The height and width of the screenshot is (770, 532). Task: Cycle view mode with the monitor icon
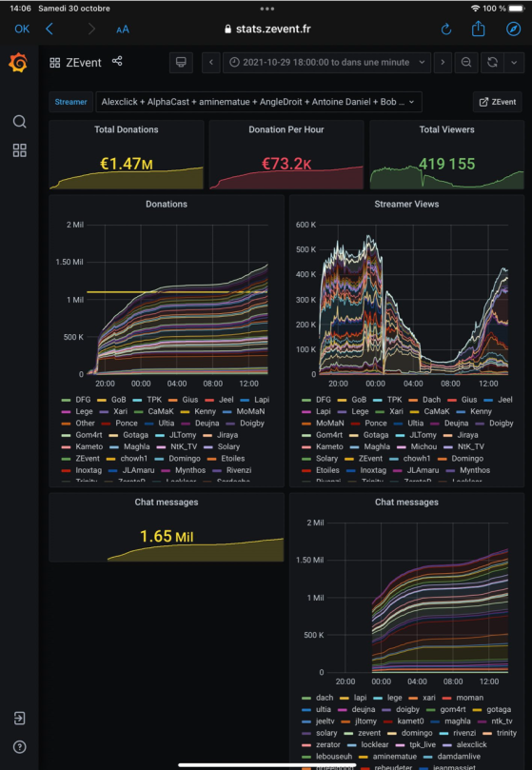181,63
